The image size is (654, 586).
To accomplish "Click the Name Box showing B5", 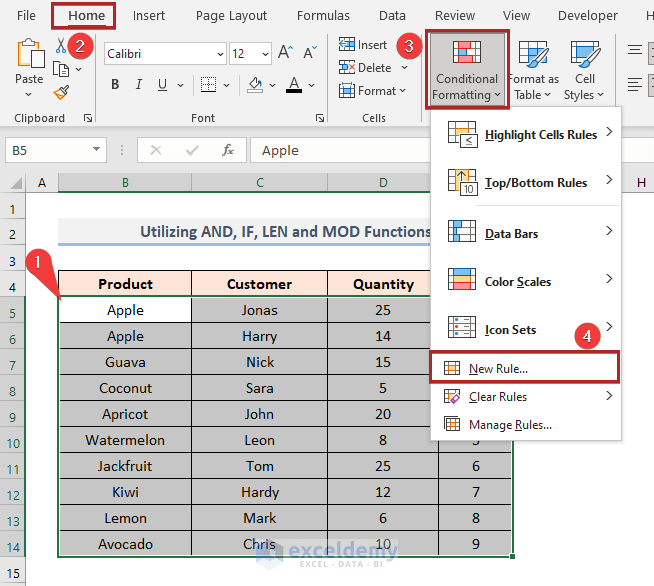I will pos(47,150).
